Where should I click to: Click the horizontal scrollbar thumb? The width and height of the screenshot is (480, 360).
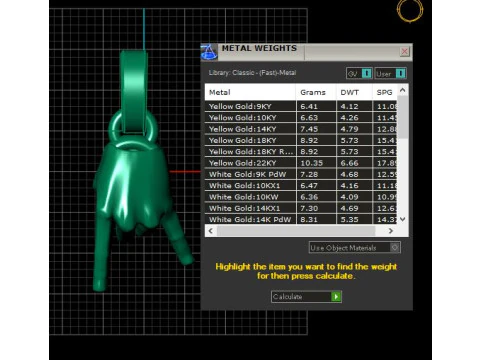click(x=296, y=231)
